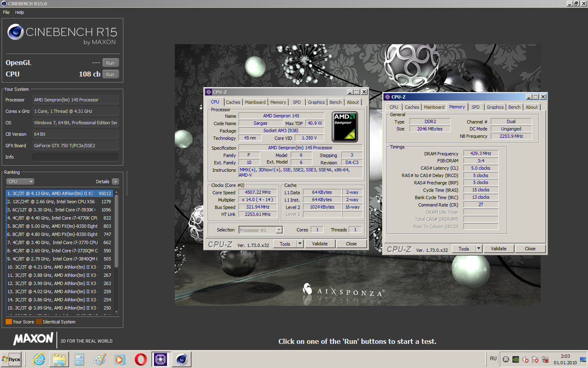Open the File menu
This screenshot has width=588, height=368.
6,12
